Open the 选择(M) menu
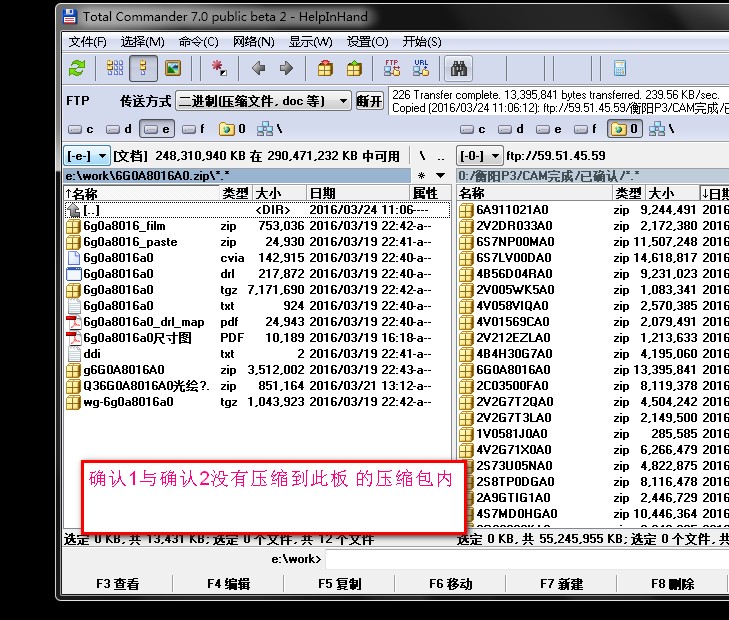Screen dimensions: 729x620 [x=142, y=42]
